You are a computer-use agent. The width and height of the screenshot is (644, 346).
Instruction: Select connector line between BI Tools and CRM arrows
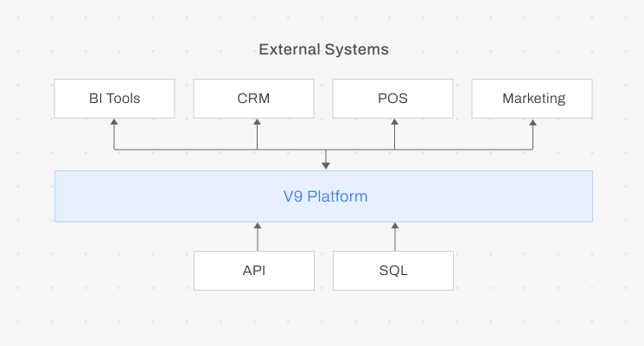pyautogui.click(x=185, y=150)
